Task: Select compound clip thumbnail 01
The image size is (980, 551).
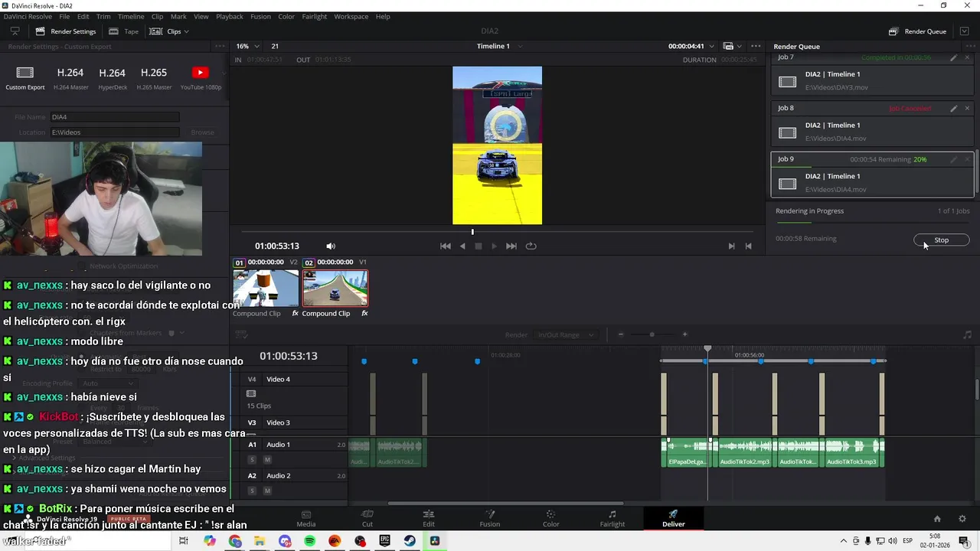Action: (266, 288)
